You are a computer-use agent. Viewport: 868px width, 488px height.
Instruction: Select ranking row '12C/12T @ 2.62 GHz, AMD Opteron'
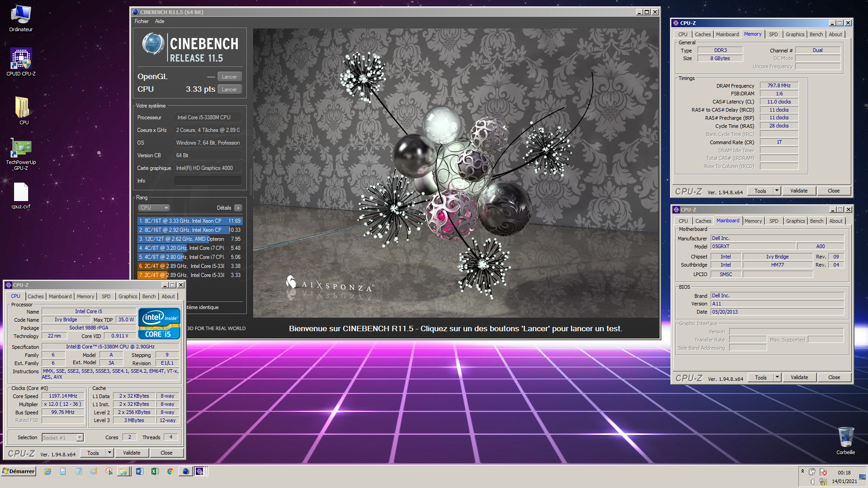[190, 239]
